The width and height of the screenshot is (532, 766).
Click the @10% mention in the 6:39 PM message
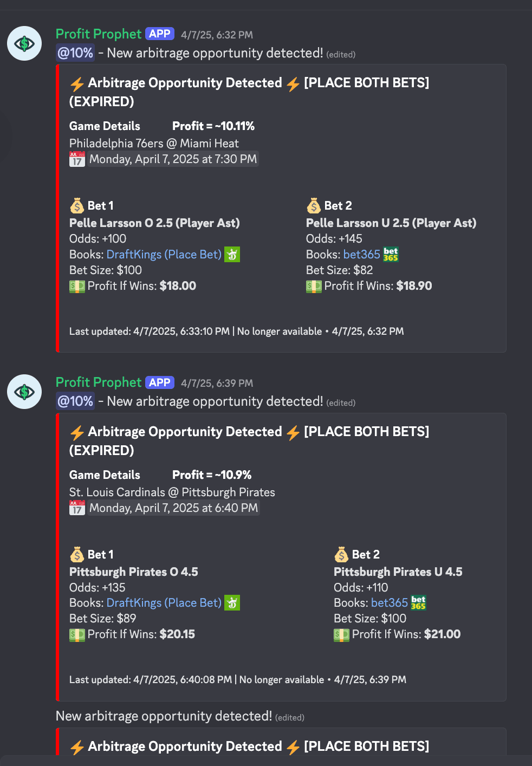75,401
